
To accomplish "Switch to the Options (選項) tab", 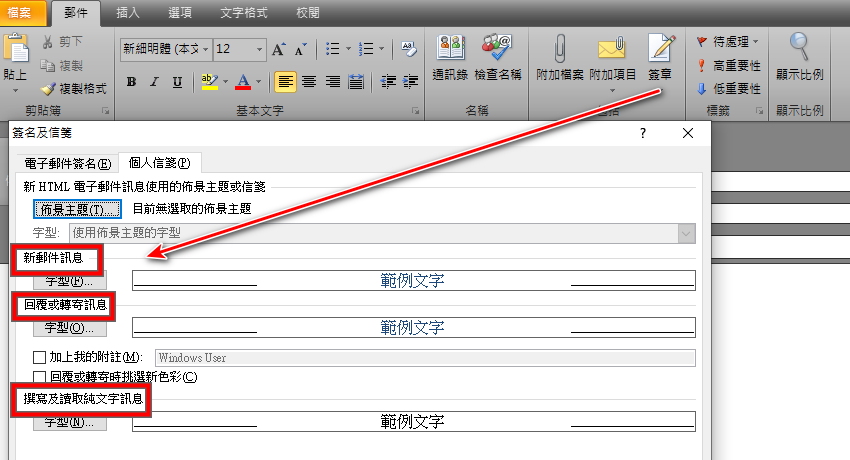I will pos(180,13).
